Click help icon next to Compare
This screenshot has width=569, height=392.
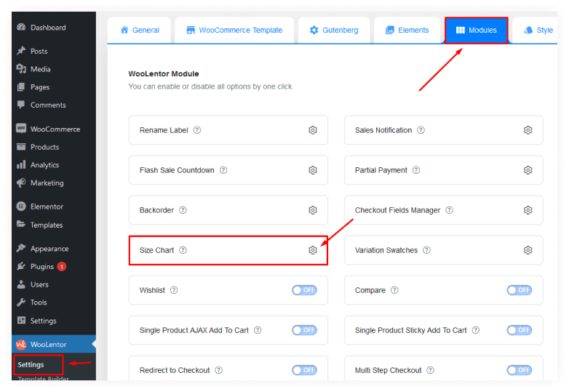394,290
